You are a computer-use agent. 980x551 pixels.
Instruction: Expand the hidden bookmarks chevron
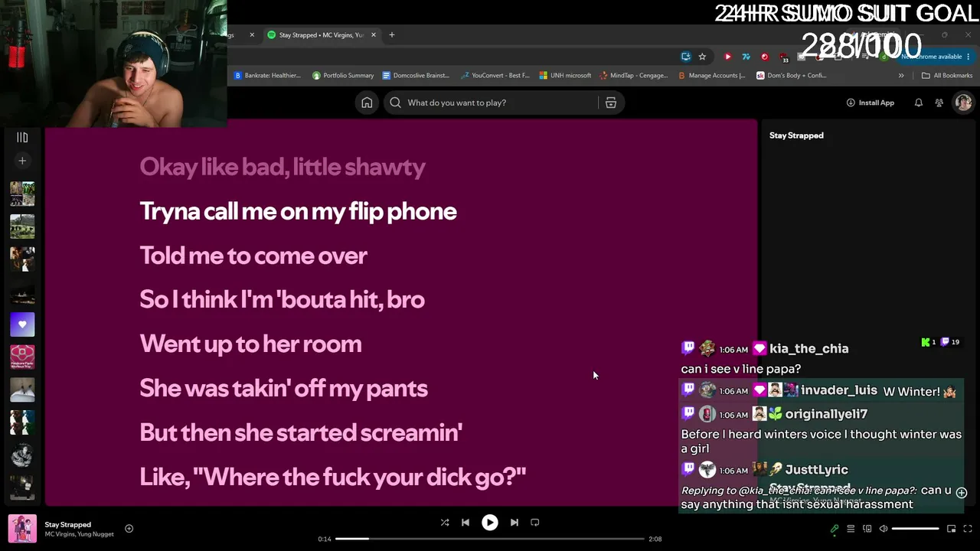[x=901, y=75]
